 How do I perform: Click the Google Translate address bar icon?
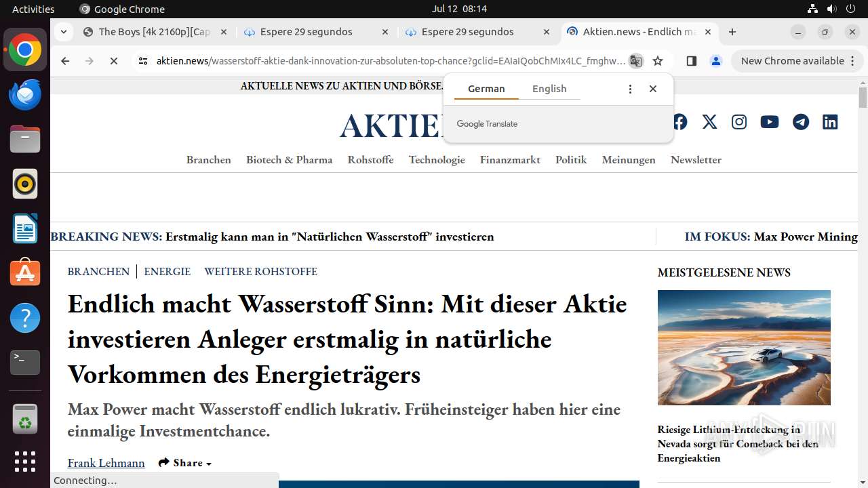(x=635, y=61)
